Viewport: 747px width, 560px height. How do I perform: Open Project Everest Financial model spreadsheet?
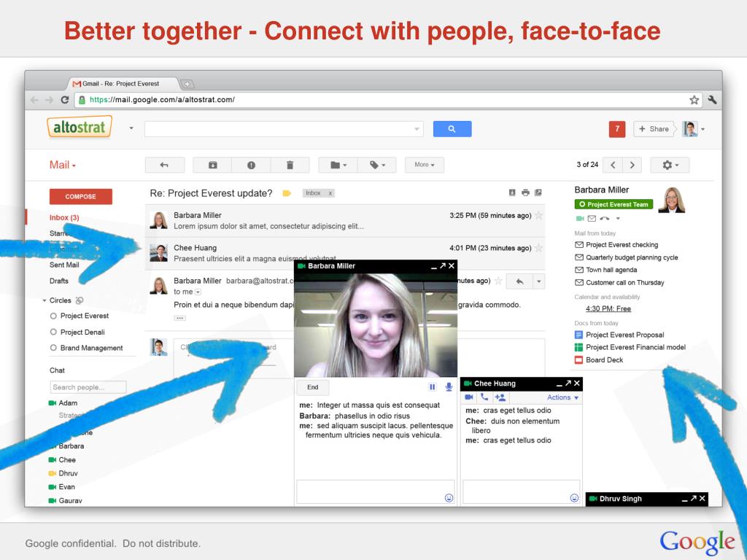(x=630, y=347)
